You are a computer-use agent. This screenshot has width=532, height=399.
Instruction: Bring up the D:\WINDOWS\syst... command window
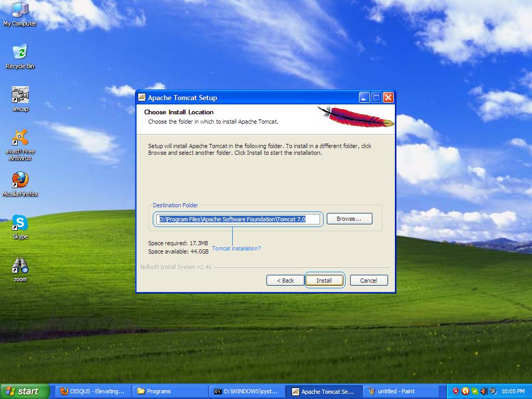(247, 391)
